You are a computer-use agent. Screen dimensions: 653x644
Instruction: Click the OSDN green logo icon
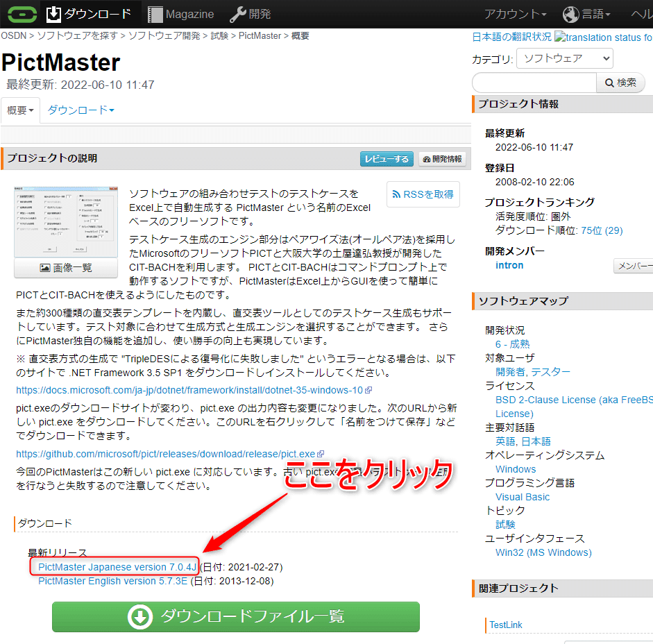(x=22, y=14)
